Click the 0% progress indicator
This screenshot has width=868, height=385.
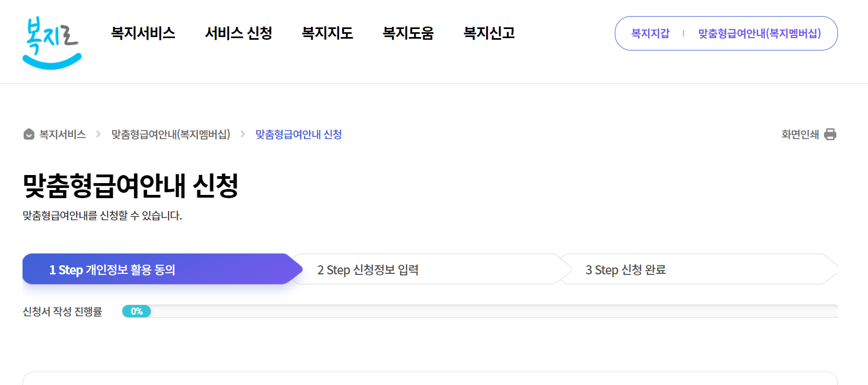coord(137,311)
